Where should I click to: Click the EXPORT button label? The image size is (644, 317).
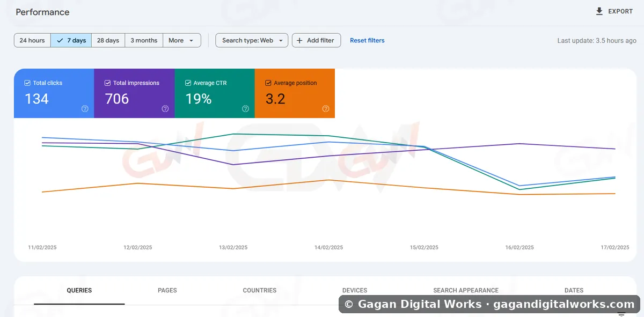tap(620, 11)
